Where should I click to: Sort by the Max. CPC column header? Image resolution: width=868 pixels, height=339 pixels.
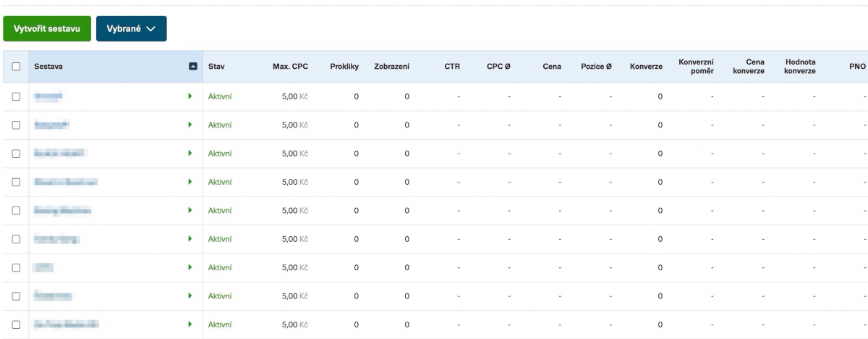(291, 67)
